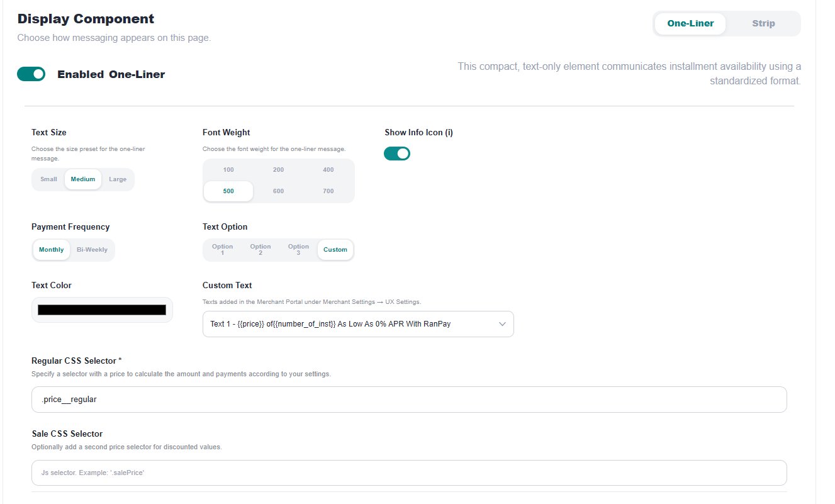Select Small text size
The image size is (835, 504).
pos(48,179)
